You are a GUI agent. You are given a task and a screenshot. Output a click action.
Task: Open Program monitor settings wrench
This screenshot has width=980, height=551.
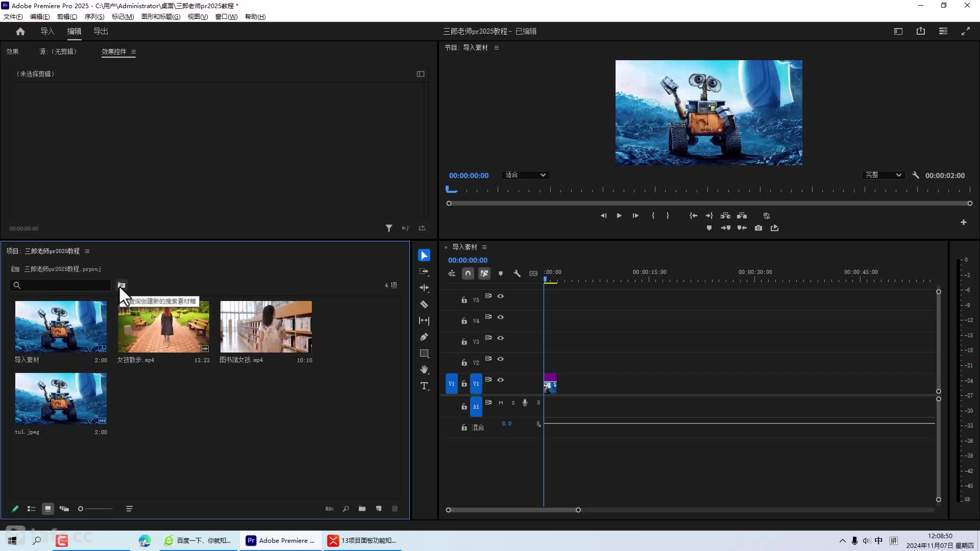tap(916, 175)
